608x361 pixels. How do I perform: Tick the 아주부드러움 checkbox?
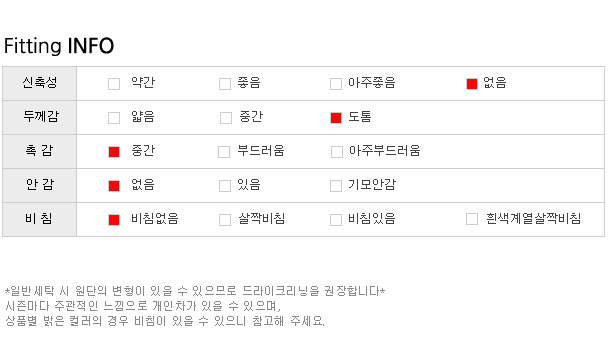pyautogui.click(x=337, y=152)
